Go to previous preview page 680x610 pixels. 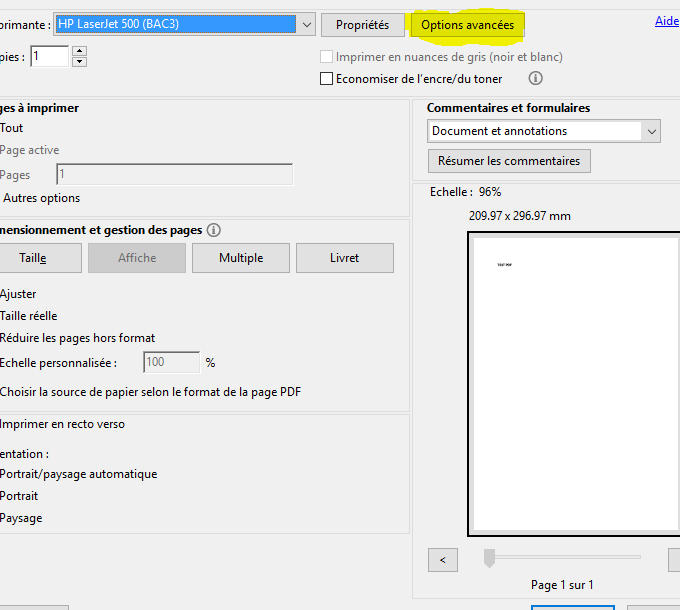point(443,560)
